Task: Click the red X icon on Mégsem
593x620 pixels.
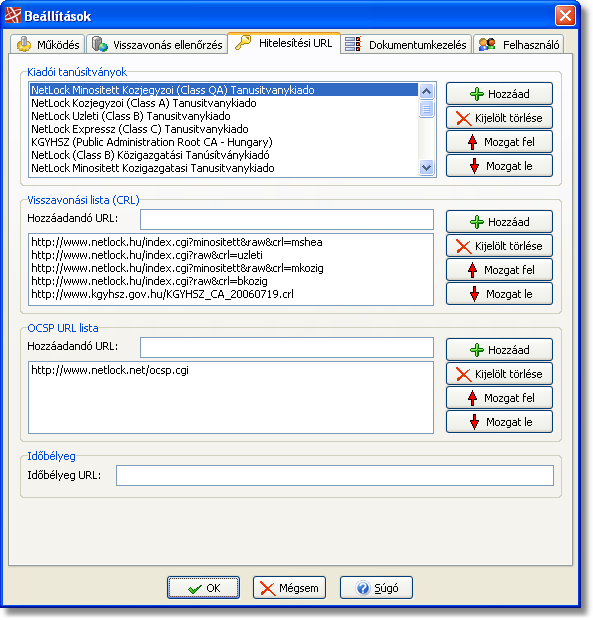Action: pyautogui.click(x=268, y=588)
